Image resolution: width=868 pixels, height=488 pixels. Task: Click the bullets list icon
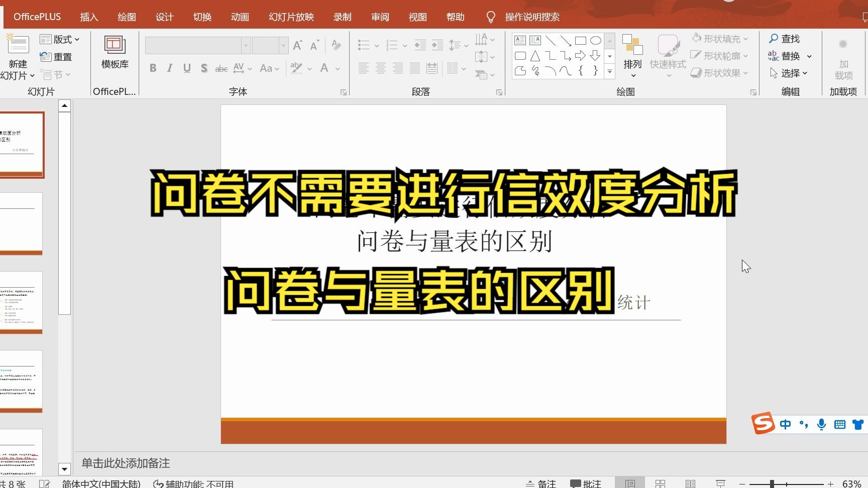pos(364,45)
